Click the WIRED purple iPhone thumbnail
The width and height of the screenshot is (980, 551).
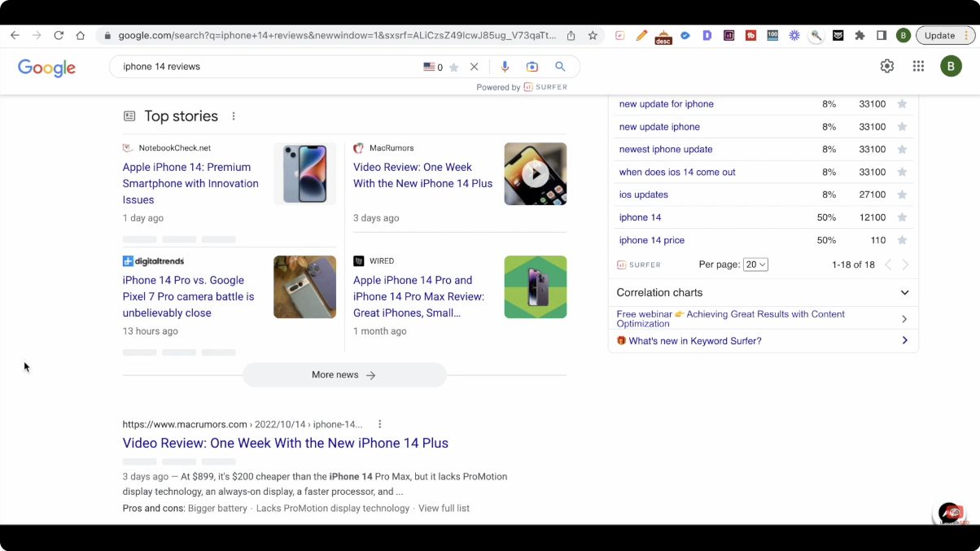click(x=535, y=286)
